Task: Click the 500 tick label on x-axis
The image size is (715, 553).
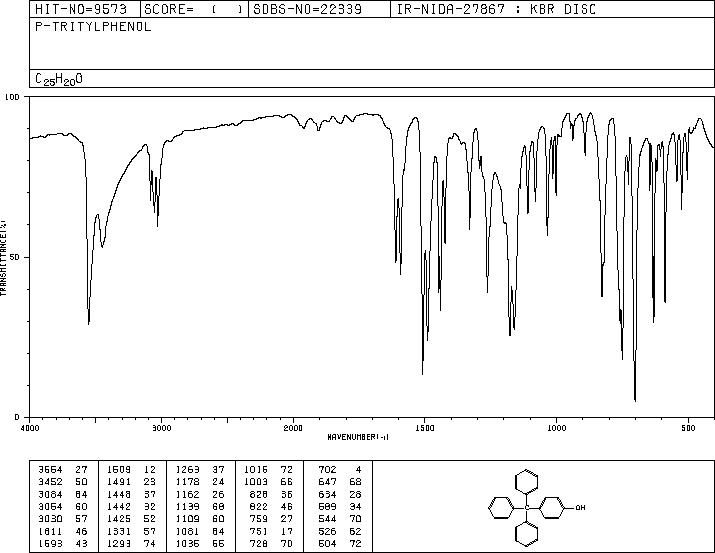Action: (688, 428)
